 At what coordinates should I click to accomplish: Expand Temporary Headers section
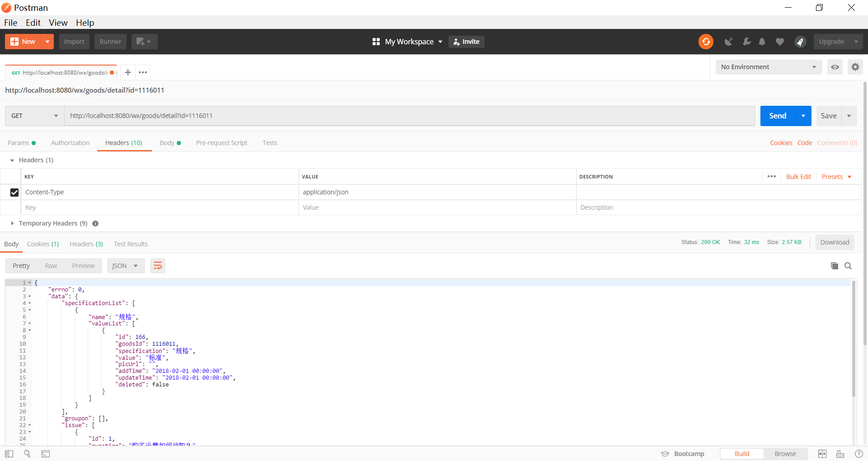(12, 223)
